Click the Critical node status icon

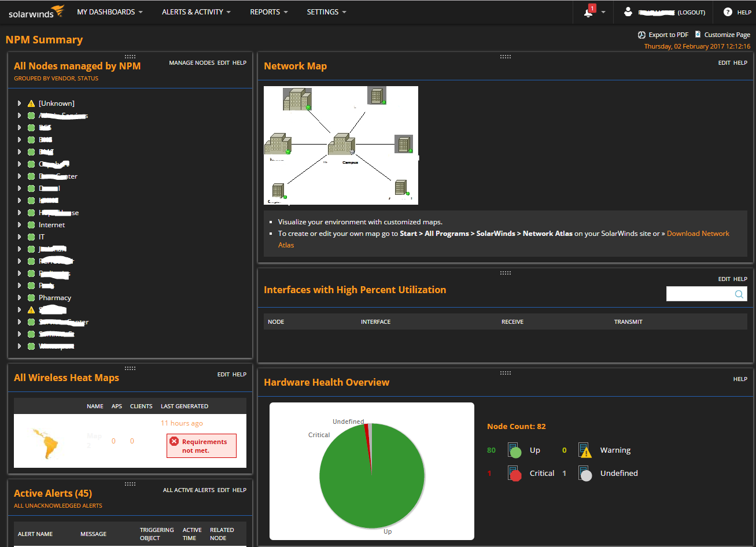click(515, 473)
